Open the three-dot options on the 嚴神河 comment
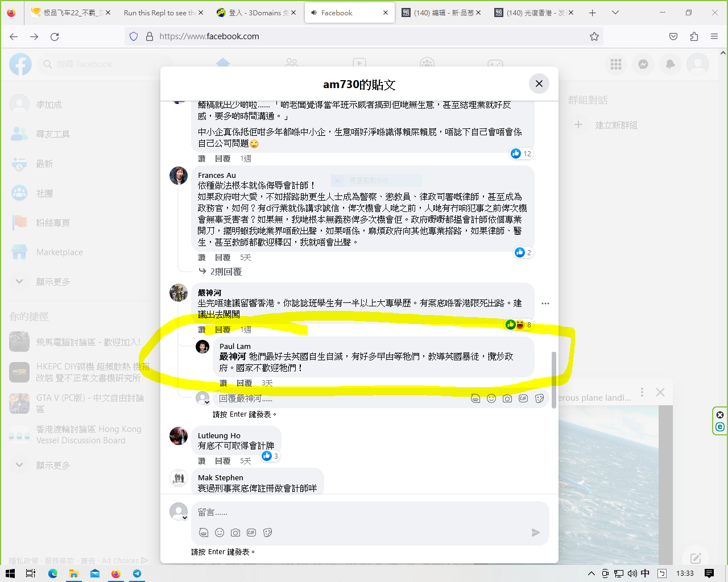Screen dimensions: 728x582 click(545, 304)
